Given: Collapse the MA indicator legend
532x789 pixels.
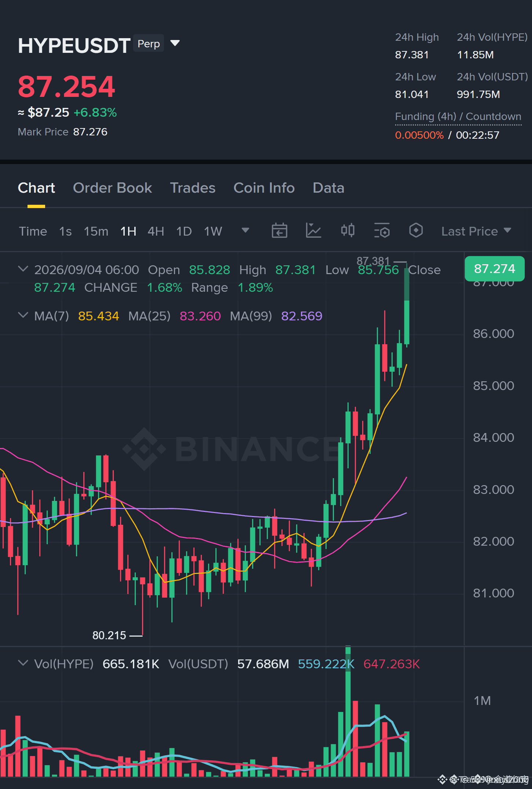Looking at the screenshot, I should (x=23, y=315).
